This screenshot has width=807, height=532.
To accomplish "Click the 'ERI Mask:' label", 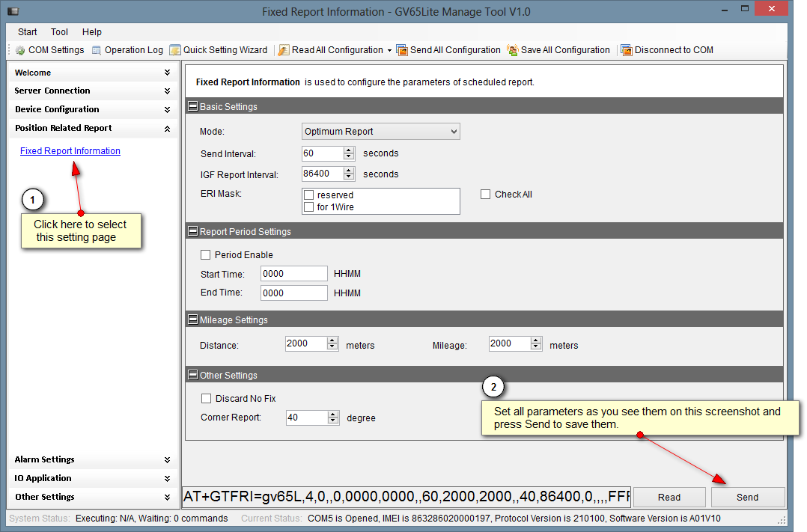I will click(x=221, y=194).
